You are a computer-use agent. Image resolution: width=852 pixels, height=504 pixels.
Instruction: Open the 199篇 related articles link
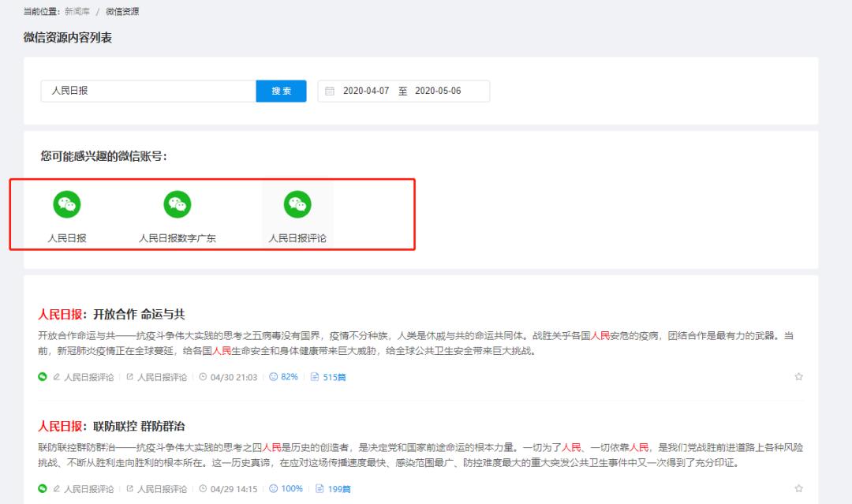334,489
